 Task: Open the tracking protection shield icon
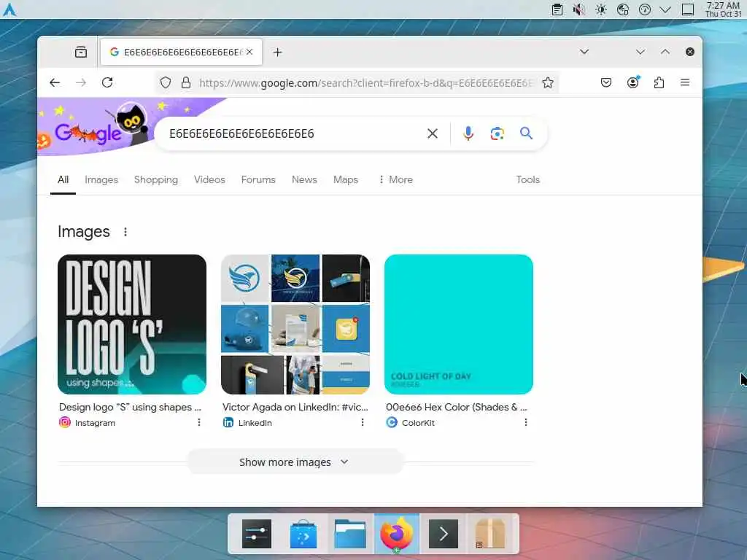coord(166,83)
